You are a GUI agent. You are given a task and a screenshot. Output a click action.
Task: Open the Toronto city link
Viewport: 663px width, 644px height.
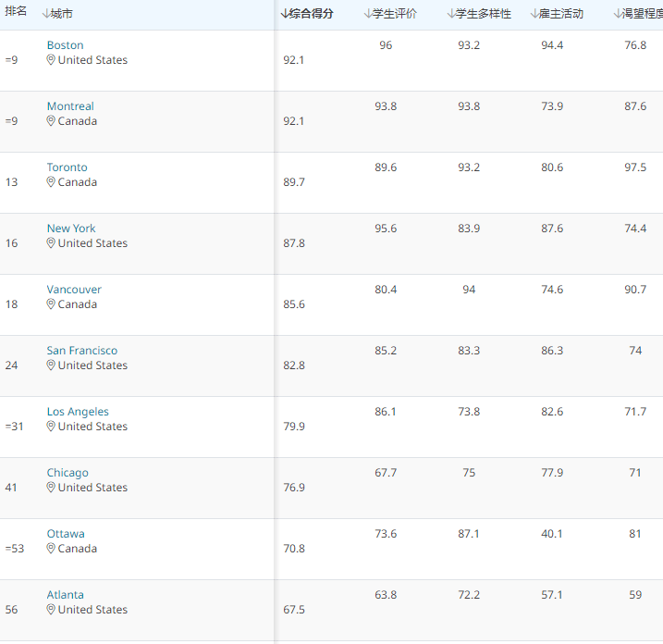point(68,167)
